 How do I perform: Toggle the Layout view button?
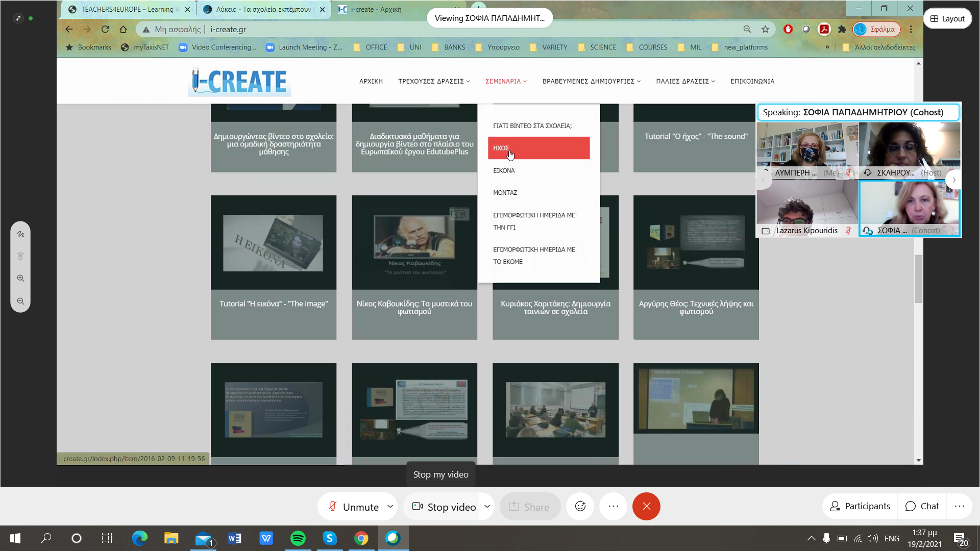(x=947, y=19)
